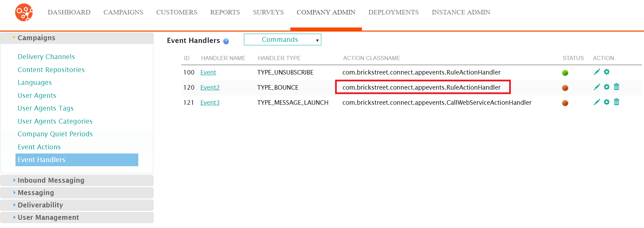Select the Company Admin tab

[326, 12]
